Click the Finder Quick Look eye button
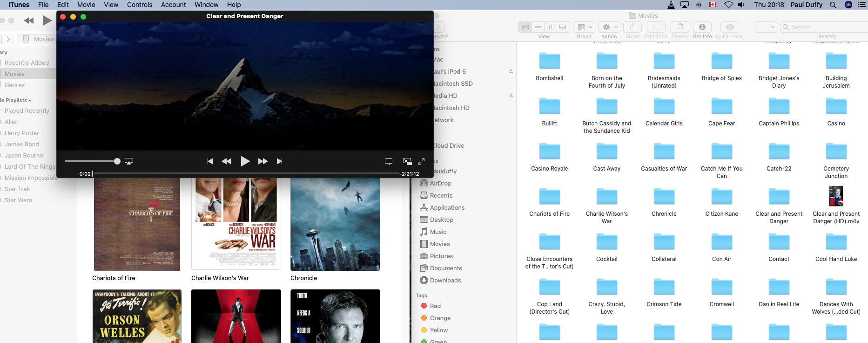 730,27
